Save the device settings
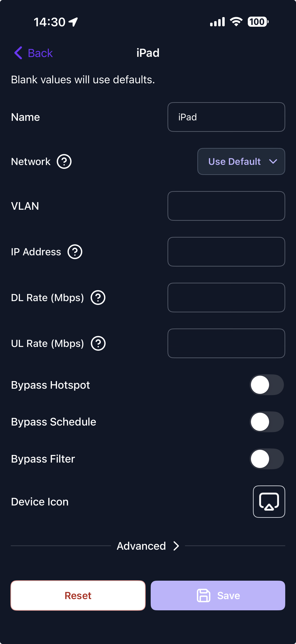296x644 pixels. pyautogui.click(x=218, y=595)
